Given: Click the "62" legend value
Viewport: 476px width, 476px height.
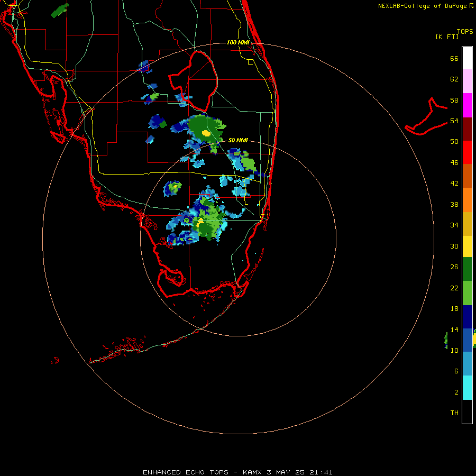Looking at the screenshot, I should point(454,79).
